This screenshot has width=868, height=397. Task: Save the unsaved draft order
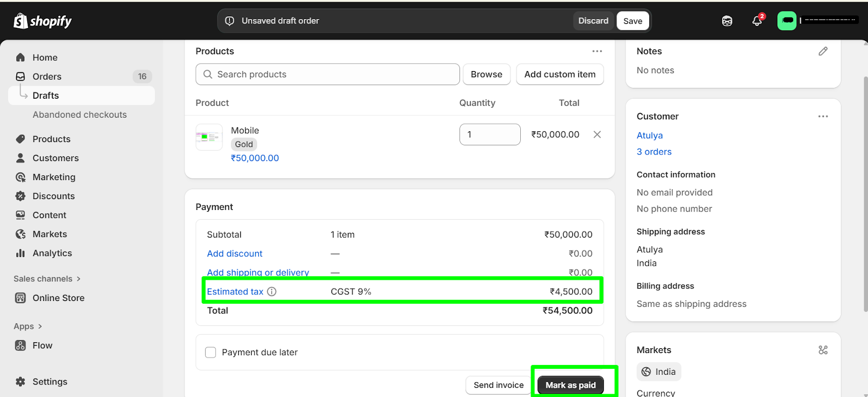[633, 21]
